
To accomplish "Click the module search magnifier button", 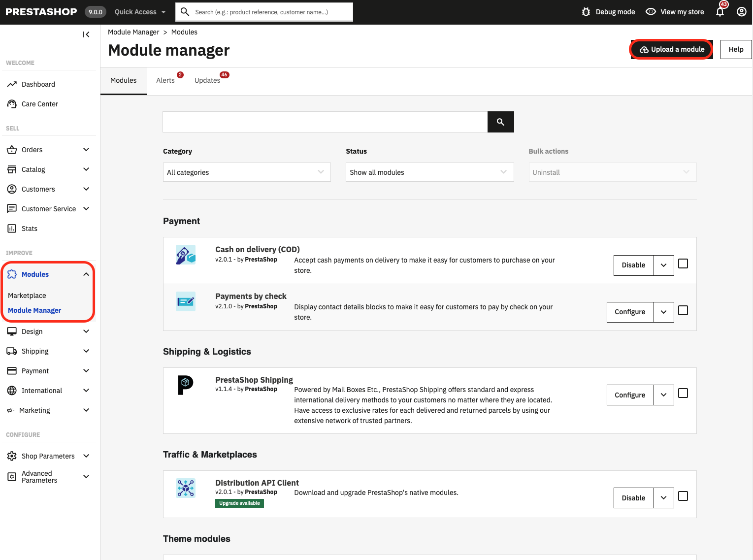I will [x=501, y=122].
